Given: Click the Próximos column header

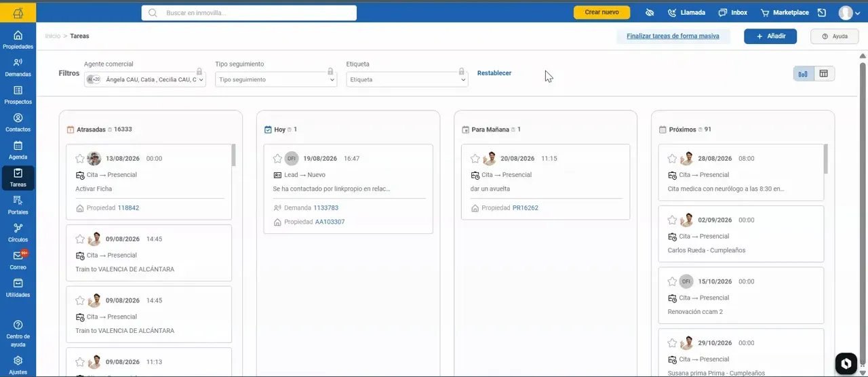Looking at the screenshot, I should coord(686,130).
